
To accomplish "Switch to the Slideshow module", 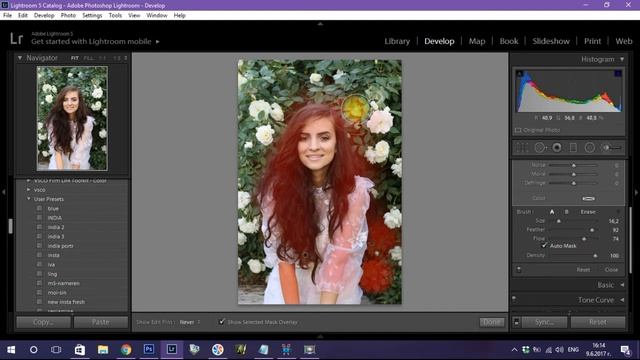I will [551, 41].
